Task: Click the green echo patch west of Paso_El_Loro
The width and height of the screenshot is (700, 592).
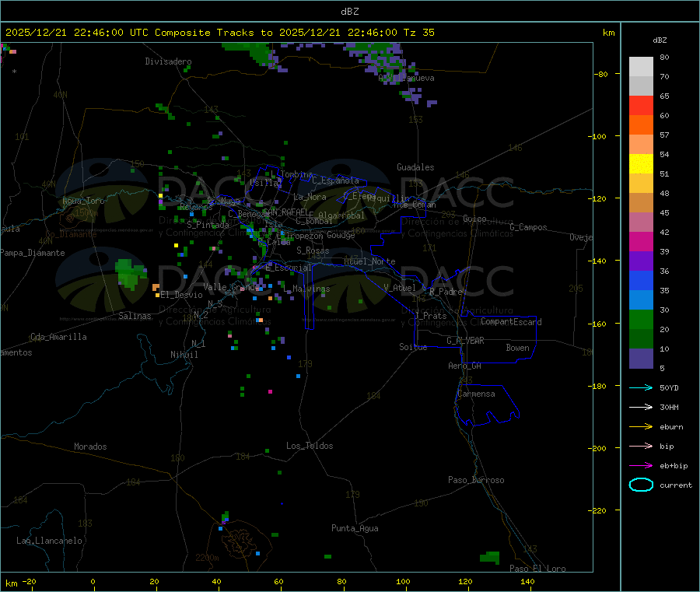Action: click(490, 557)
